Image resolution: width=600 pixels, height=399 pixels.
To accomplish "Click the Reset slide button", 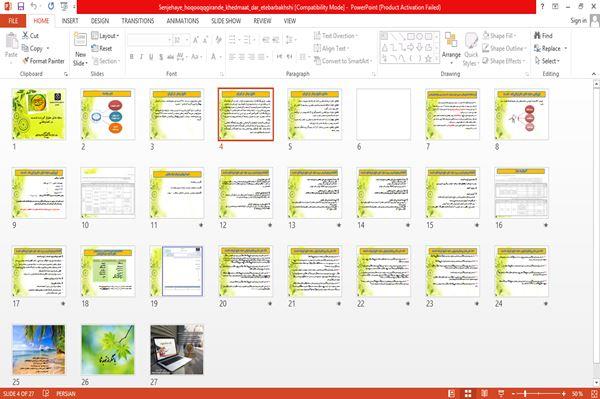I will pyautogui.click(x=102, y=48).
